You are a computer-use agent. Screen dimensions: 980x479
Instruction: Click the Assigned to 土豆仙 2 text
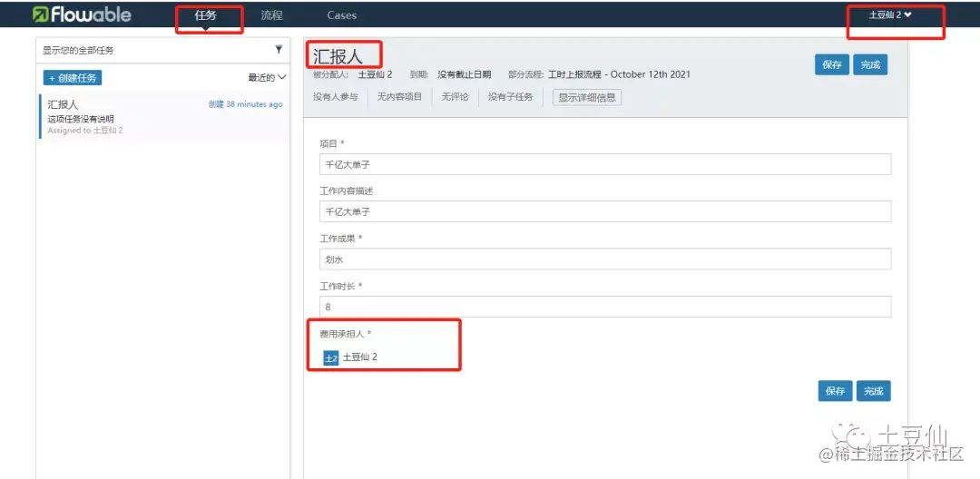pos(85,131)
